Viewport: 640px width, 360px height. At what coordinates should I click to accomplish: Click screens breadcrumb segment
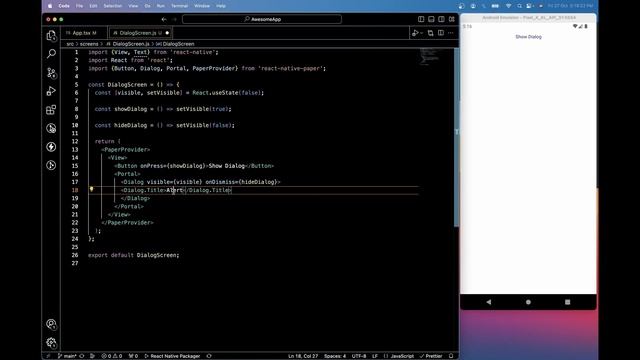[89, 44]
